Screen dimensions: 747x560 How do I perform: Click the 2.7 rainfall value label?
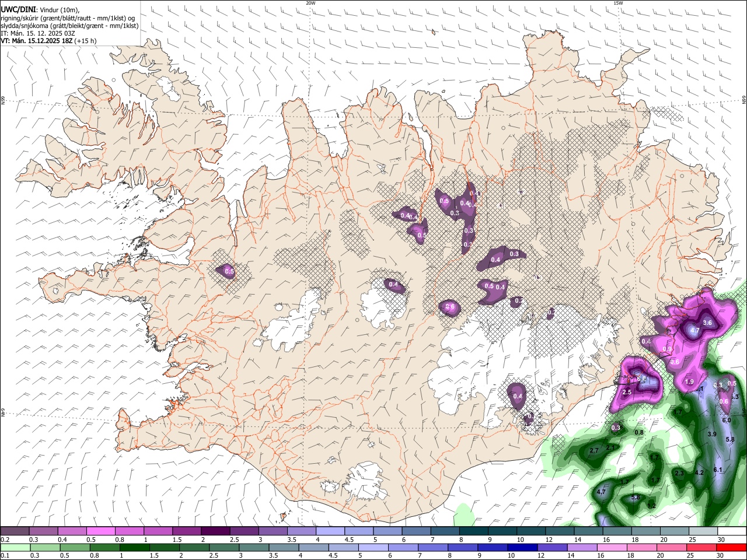pyautogui.click(x=594, y=451)
